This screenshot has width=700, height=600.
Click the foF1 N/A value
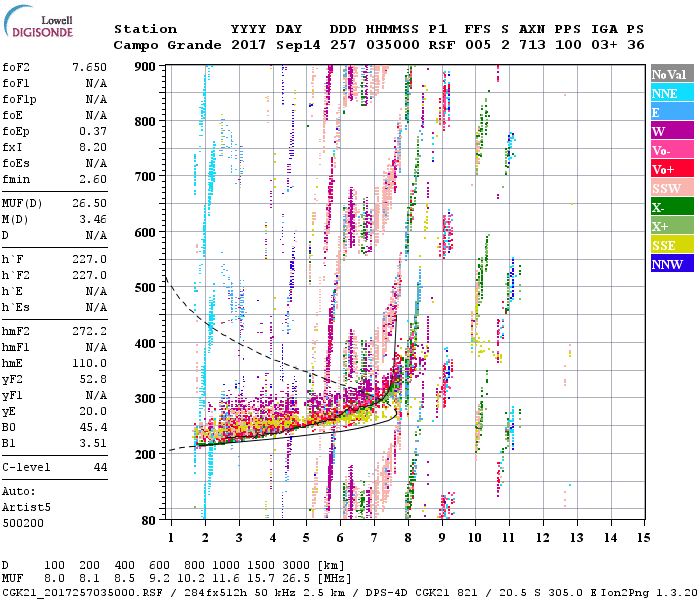(96, 83)
